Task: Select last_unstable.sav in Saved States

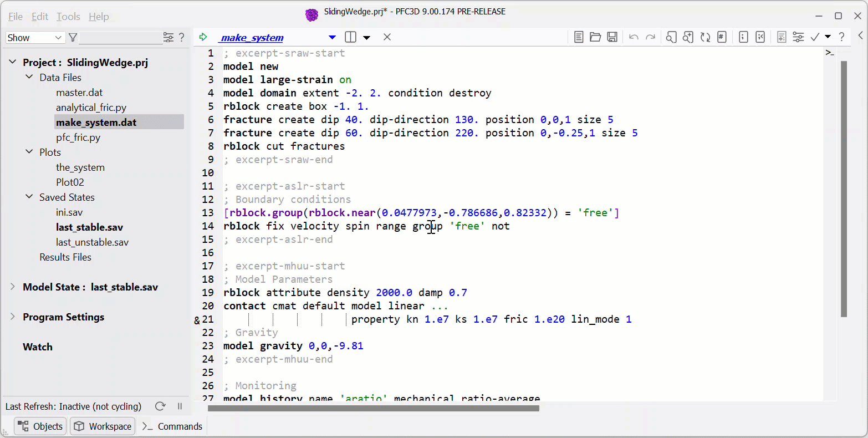Action: click(x=92, y=242)
